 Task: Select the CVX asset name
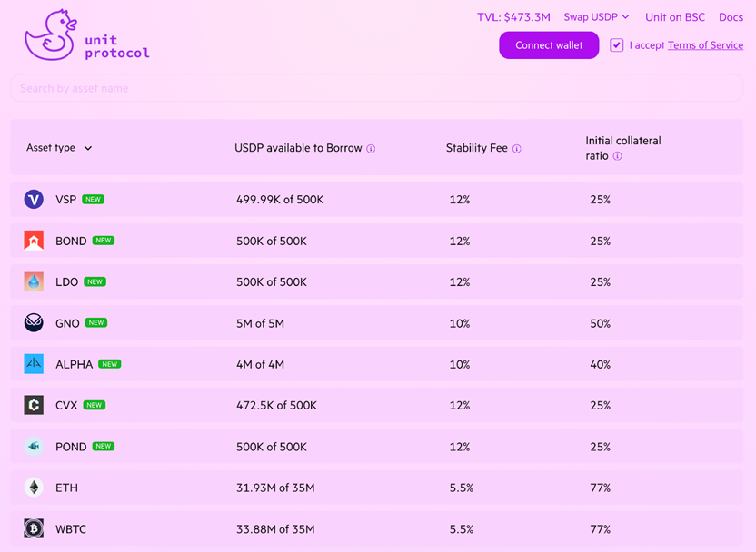(66, 406)
